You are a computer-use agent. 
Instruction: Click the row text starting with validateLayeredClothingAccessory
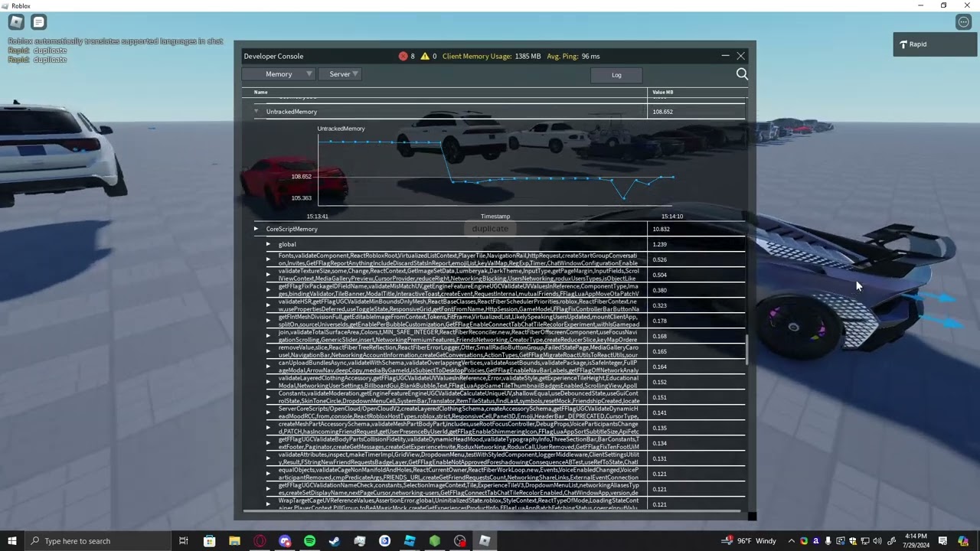pyautogui.click(x=459, y=382)
